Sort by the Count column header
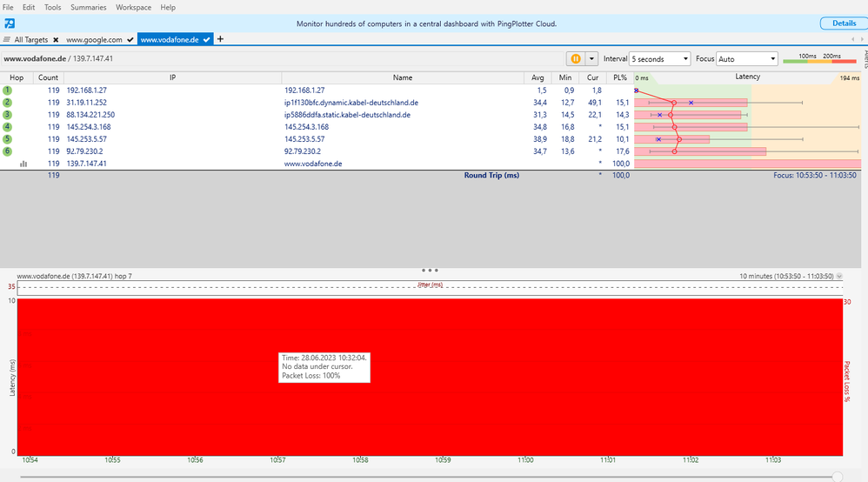The image size is (868, 482). tap(48, 77)
